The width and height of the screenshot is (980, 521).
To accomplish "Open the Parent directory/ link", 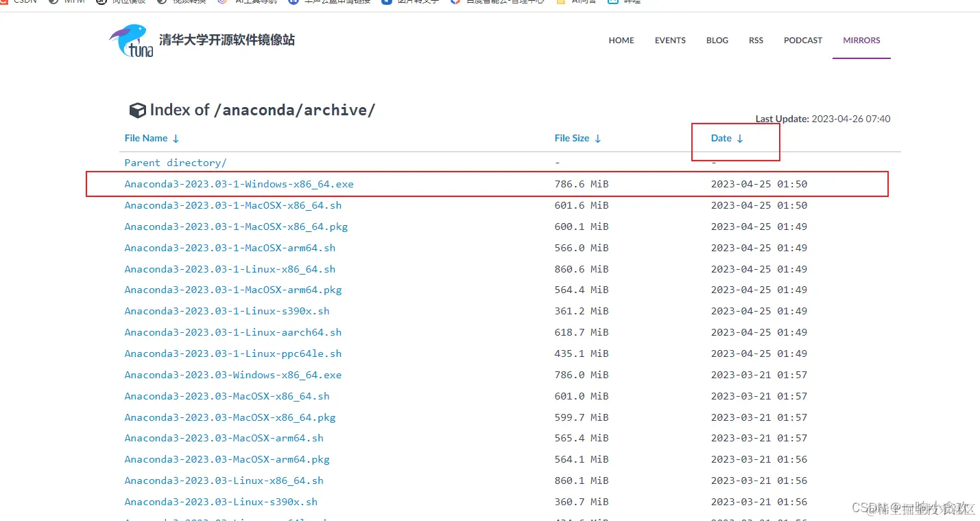I will (x=176, y=163).
